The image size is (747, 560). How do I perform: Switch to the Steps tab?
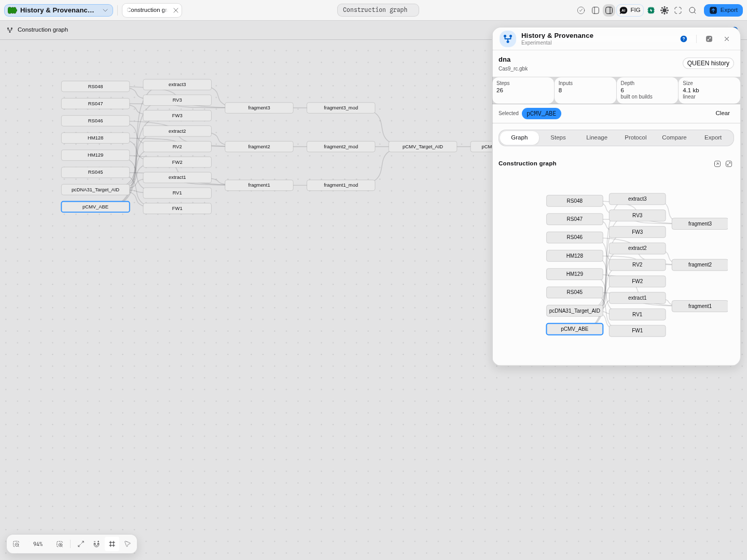tap(558, 137)
